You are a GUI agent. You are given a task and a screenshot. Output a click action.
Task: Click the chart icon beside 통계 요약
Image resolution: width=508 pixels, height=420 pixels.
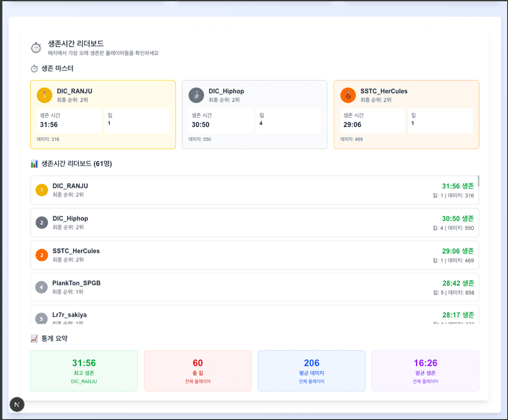pyautogui.click(x=34, y=338)
